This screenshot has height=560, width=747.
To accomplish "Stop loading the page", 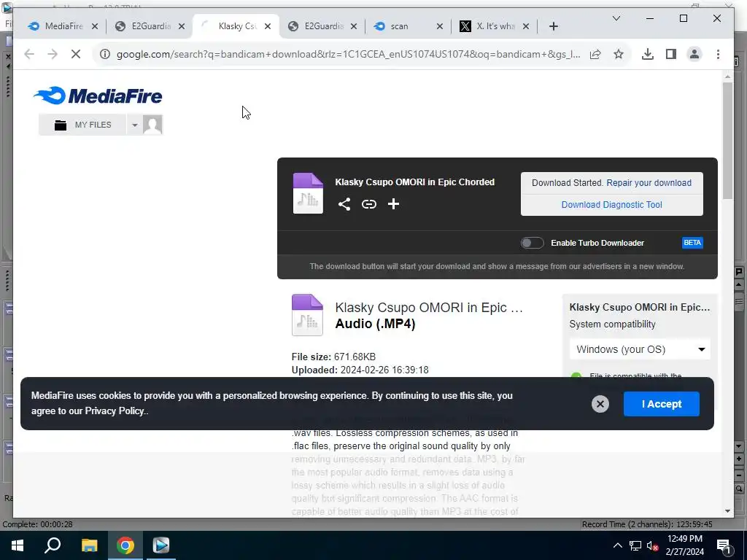I will pyautogui.click(x=76, y=54).
